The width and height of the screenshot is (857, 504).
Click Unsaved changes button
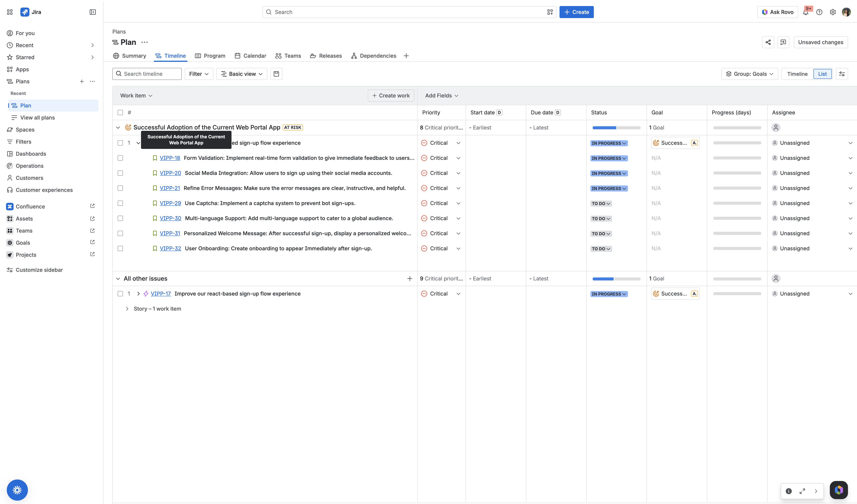tap(821, 42)
